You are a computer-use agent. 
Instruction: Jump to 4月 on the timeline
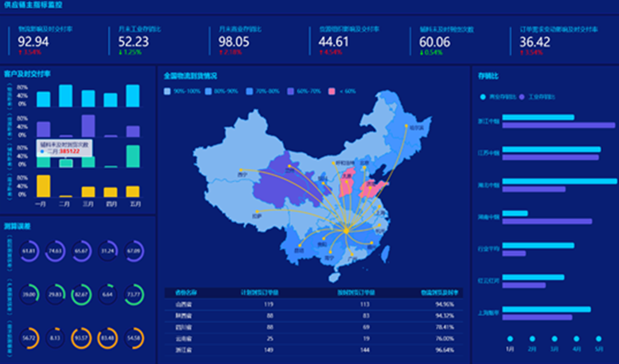(576, 339)
